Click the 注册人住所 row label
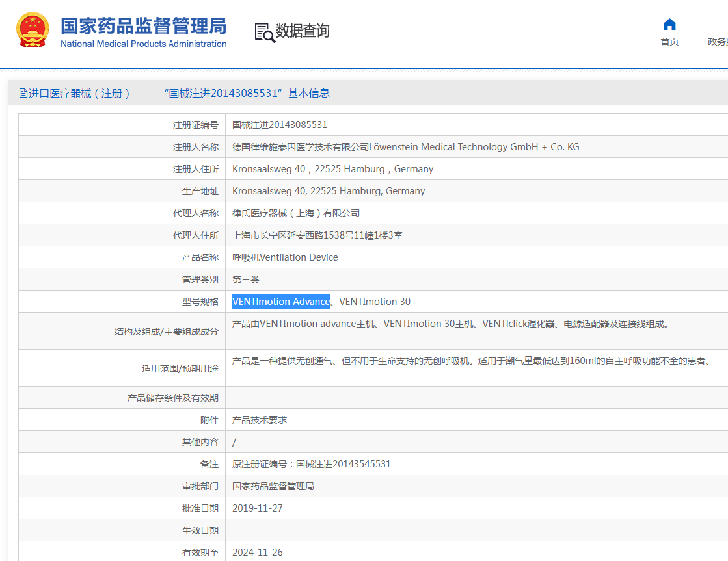The height and width of the screenshot is (561, 728). click(195, 169)
